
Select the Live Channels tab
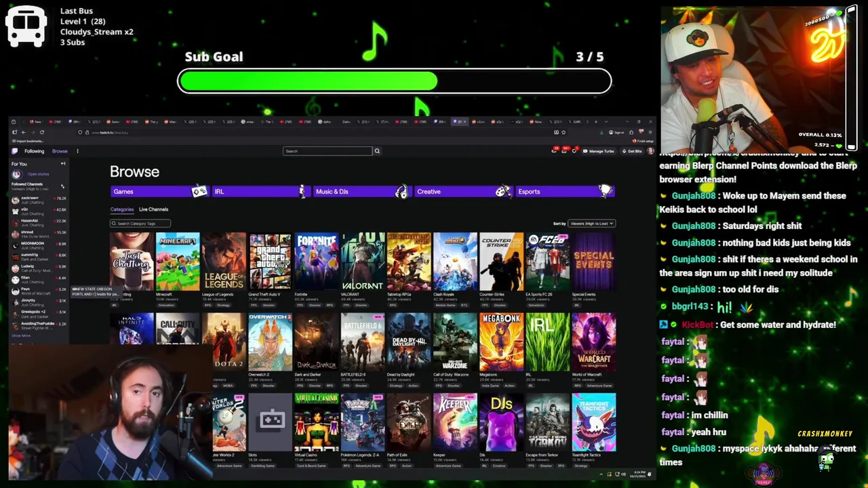153,209
